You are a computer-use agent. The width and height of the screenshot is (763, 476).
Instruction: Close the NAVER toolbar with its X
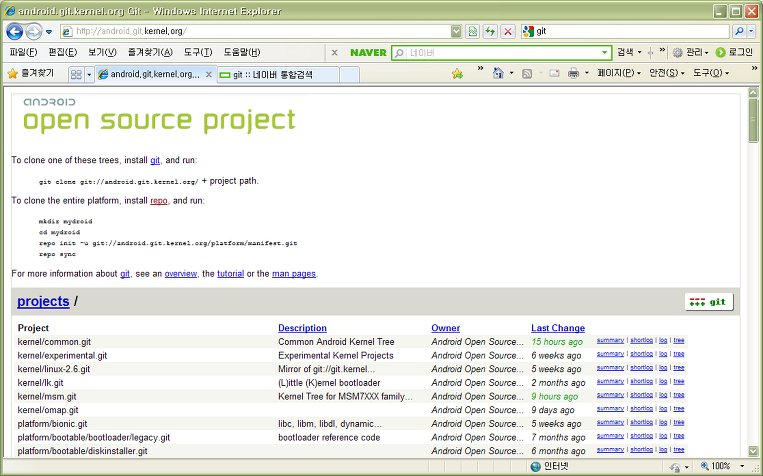pos(334,53)
